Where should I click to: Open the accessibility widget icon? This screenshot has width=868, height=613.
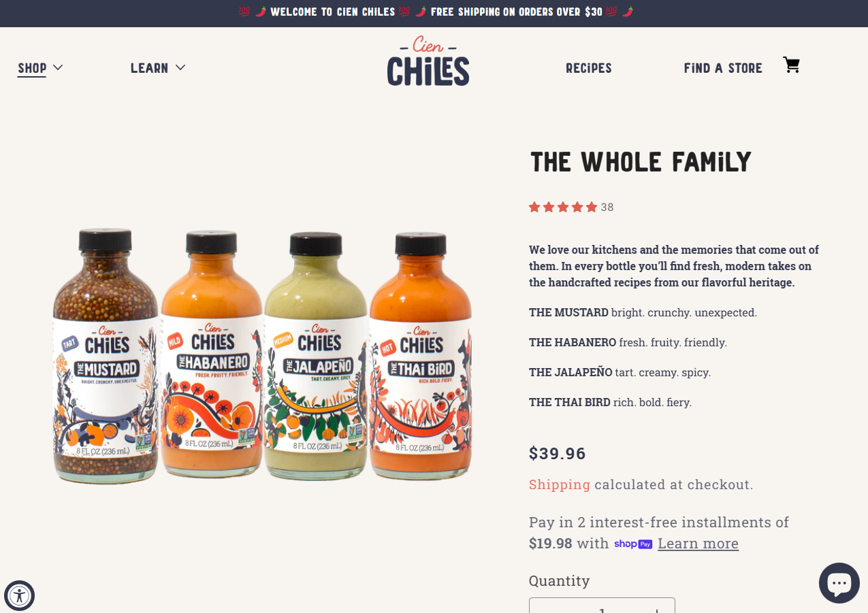(x=19, y=597)
